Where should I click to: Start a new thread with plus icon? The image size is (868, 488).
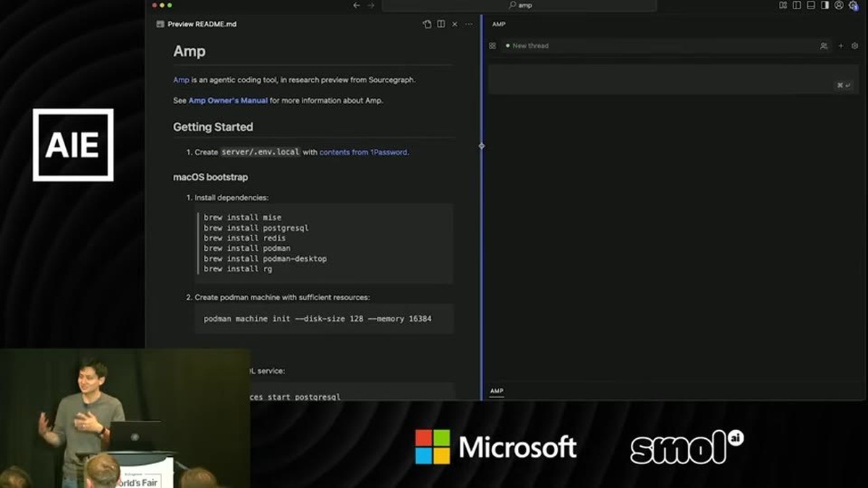coord(841,46)
